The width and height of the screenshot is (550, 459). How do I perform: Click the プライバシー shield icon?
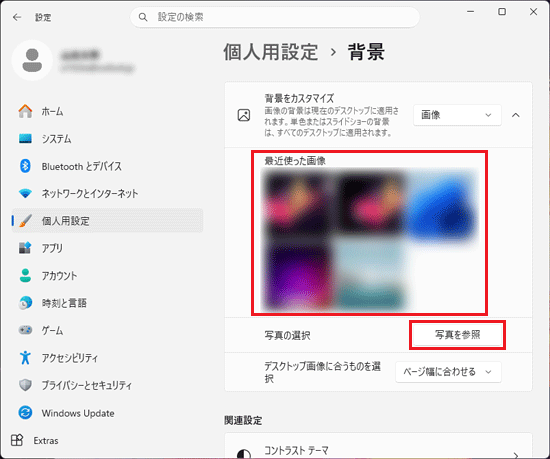pos(25,385)
